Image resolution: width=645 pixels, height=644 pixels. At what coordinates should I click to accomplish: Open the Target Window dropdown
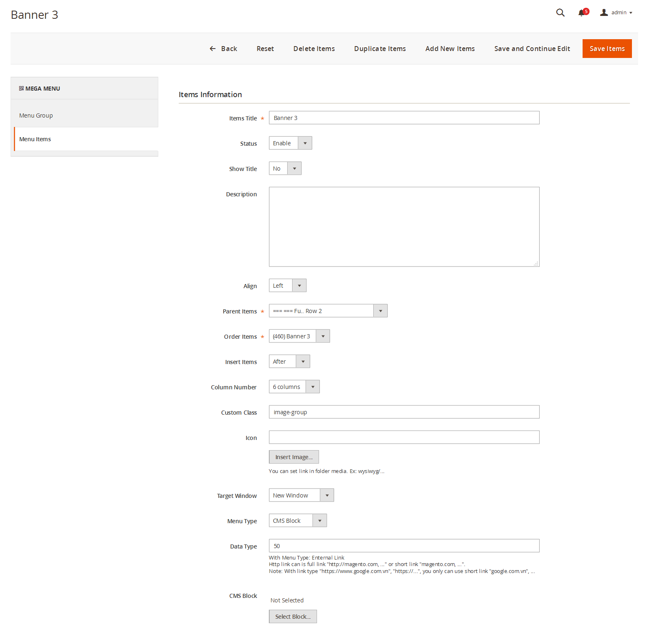301,495
